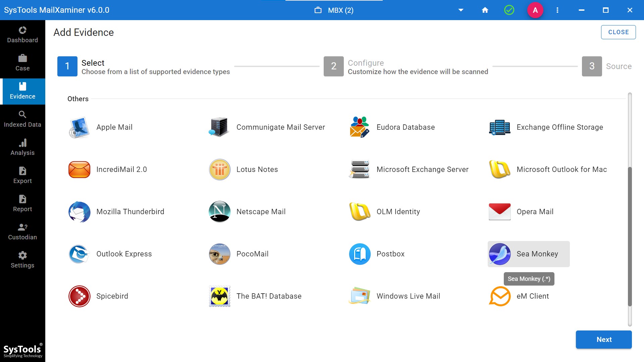Open the Custodian sidebar section
The height and width of the screenshot is (362, 644).
pyautogui.click(x=22, y=232)
